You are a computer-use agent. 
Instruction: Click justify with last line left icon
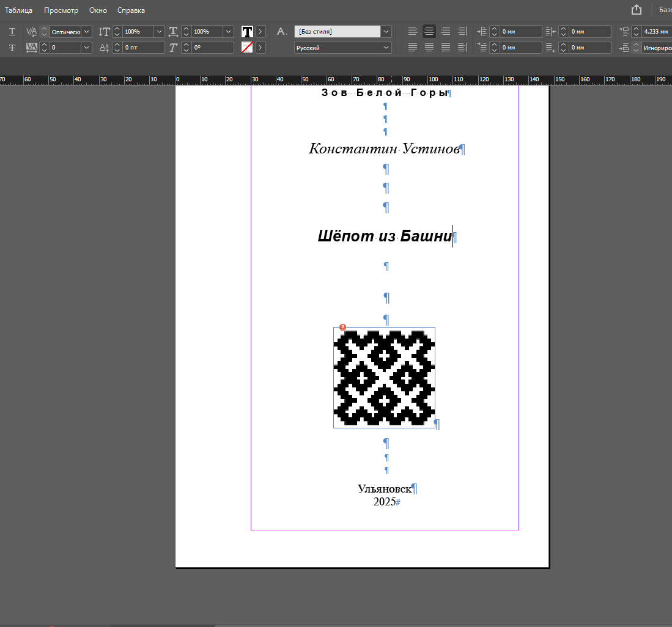[413, 48]
